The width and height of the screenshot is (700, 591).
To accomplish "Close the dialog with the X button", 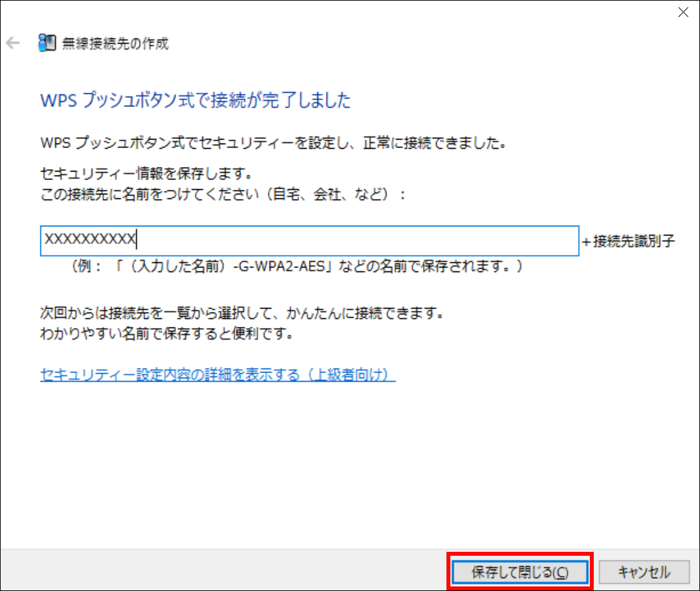I will tap(683, 12).
